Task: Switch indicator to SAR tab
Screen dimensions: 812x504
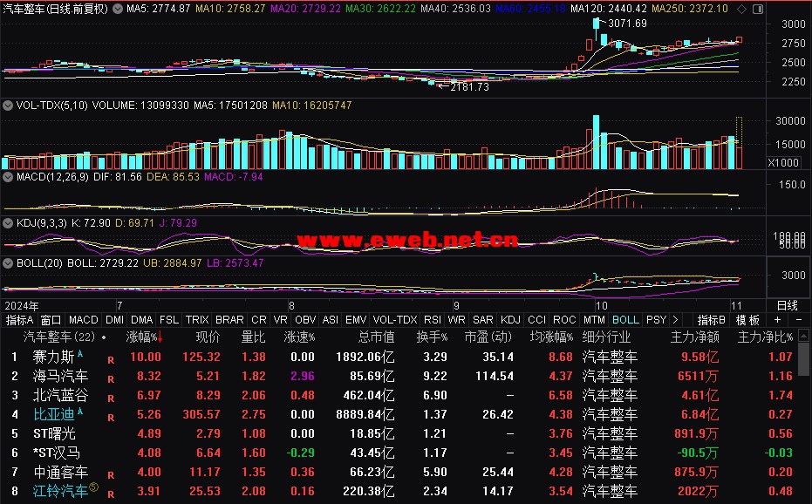Action: 482,320
